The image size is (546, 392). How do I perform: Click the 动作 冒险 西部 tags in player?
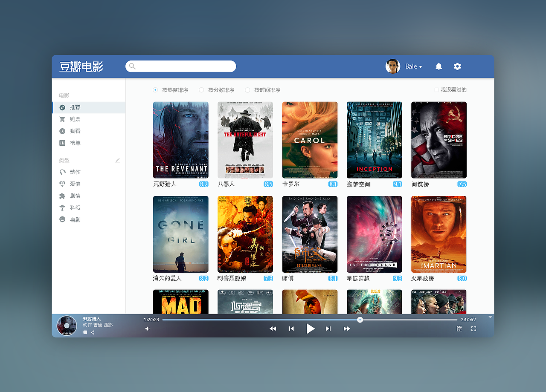pos(98,325)
